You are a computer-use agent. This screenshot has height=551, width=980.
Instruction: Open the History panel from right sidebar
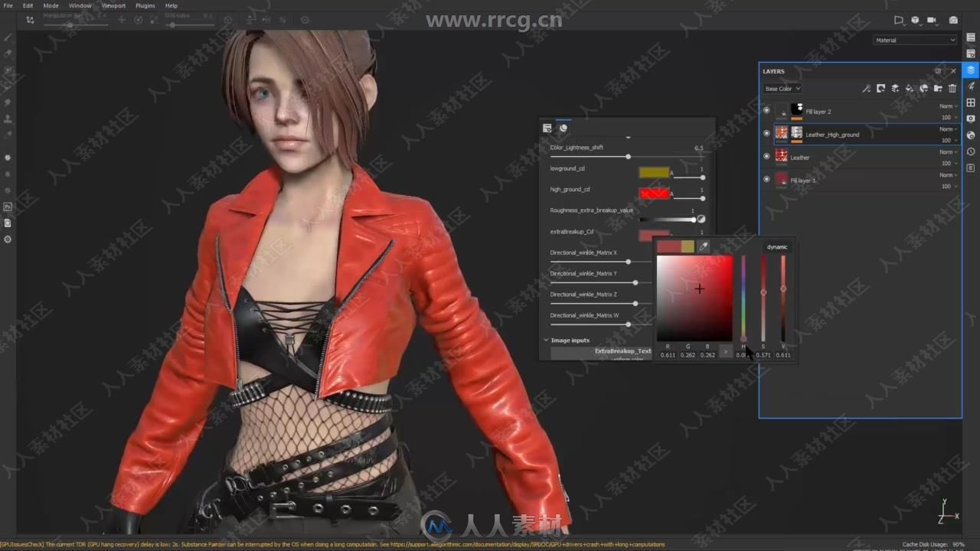(971, 152)
